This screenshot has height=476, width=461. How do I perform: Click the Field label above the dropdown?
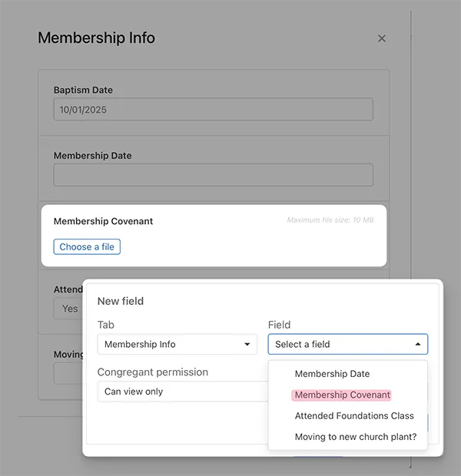coord(279,325)
